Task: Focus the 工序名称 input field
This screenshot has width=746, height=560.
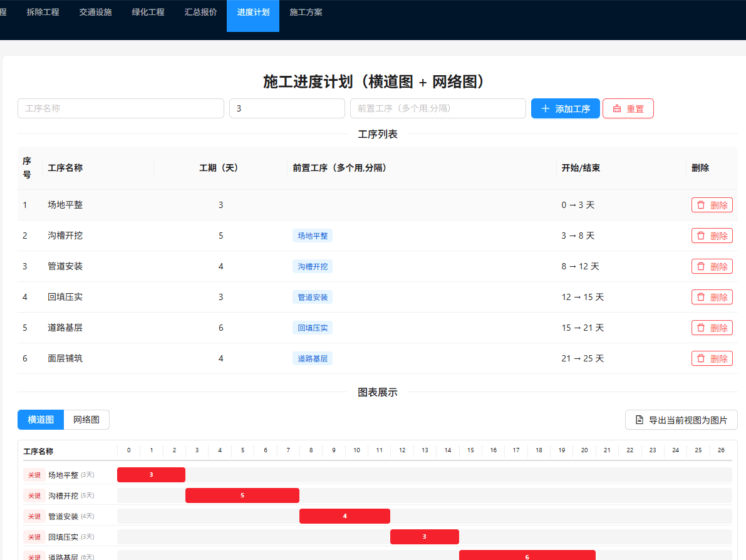Action: click(x=121, y=108)
